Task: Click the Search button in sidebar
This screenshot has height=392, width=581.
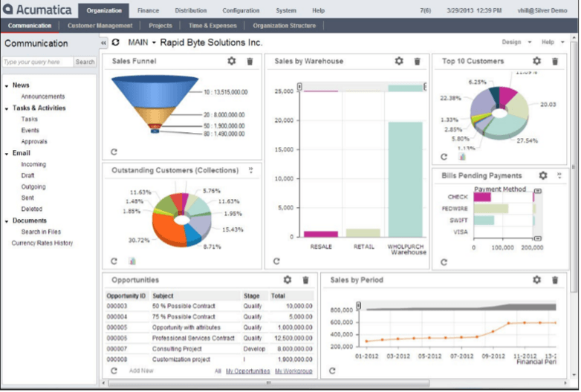Action: [85, 62]
